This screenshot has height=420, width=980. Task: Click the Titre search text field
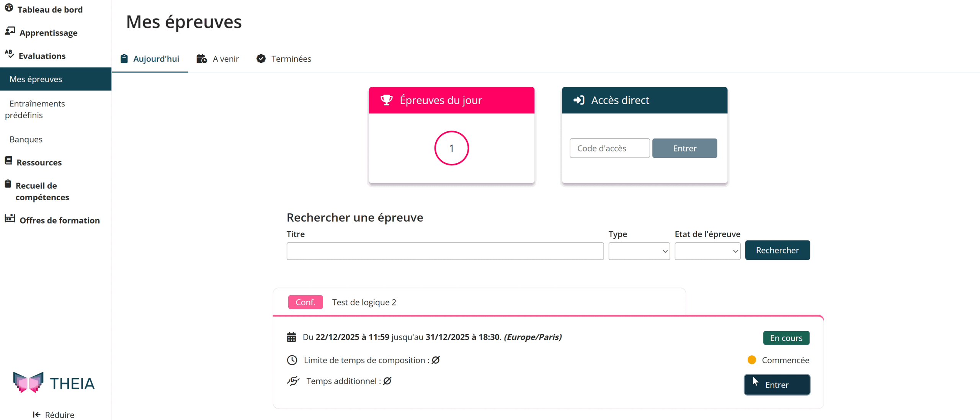(445, 251)
